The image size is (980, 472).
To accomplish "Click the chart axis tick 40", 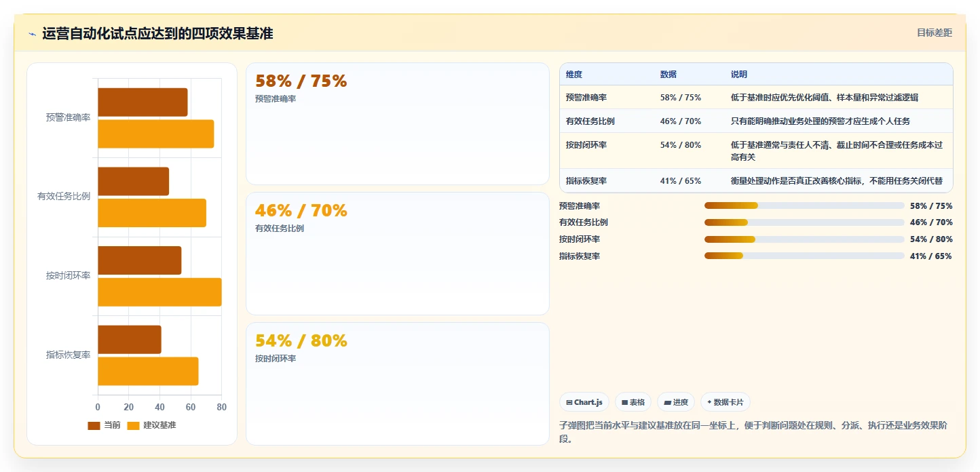I will click(x=159, y=407).
